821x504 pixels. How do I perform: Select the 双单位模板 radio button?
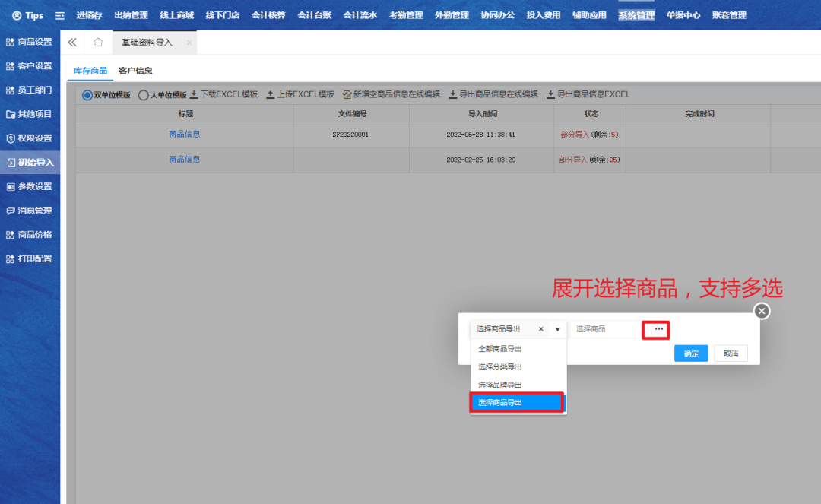(x=87, y=95)
